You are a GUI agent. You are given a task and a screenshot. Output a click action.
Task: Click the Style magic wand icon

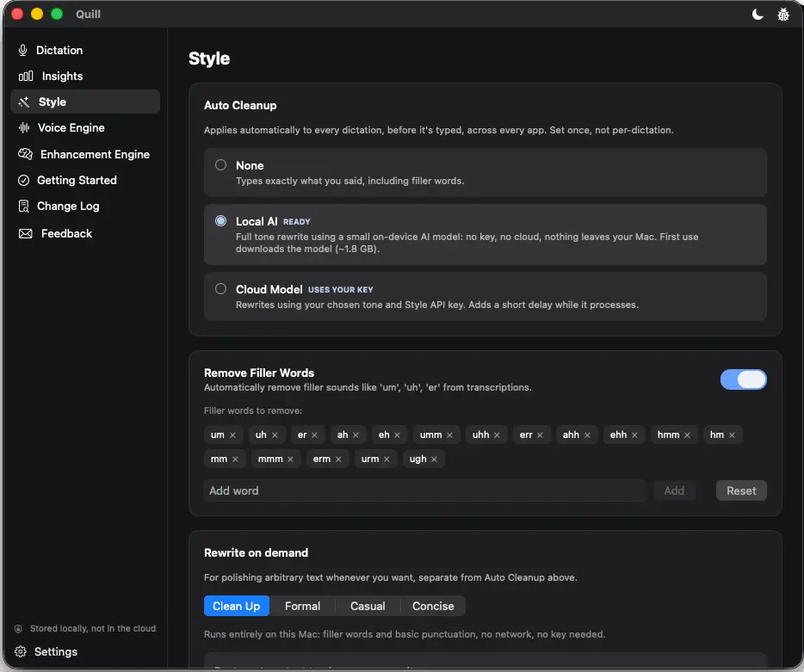pyautogui.click(x=24, y=102)
